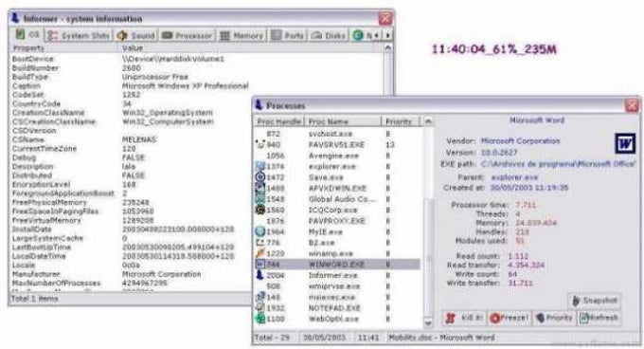The width and height of the screenshot is (644, 349).
Task: Show more tabs with right arrow
Action: tap(387, 36)
